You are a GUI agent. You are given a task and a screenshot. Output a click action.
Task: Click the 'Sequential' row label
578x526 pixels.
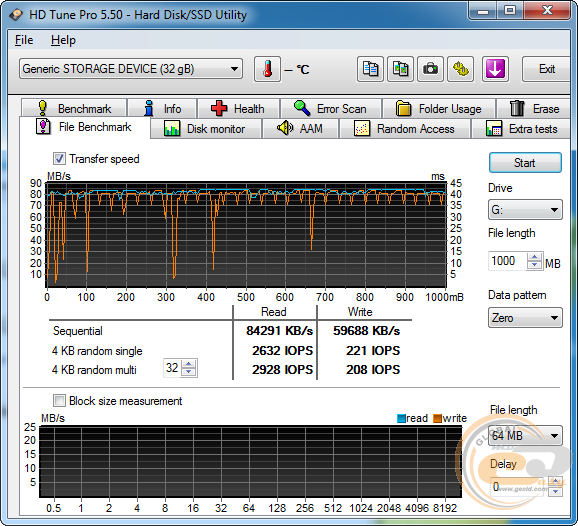pos(78,331)
